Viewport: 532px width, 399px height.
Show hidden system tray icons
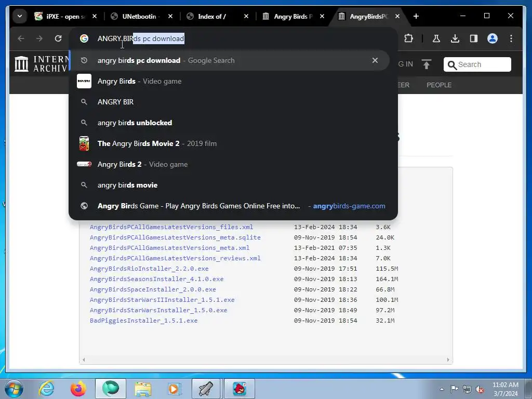point(442,389)
